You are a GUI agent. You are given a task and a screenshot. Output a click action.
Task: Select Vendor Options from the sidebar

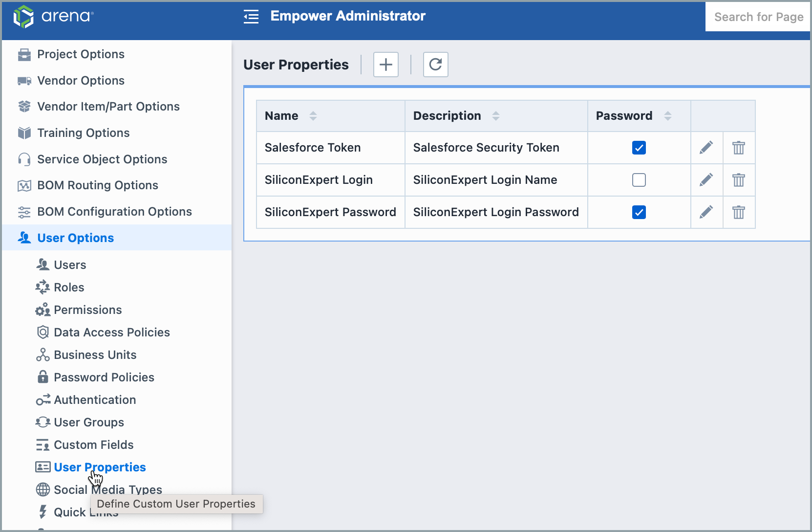point(81,80)
